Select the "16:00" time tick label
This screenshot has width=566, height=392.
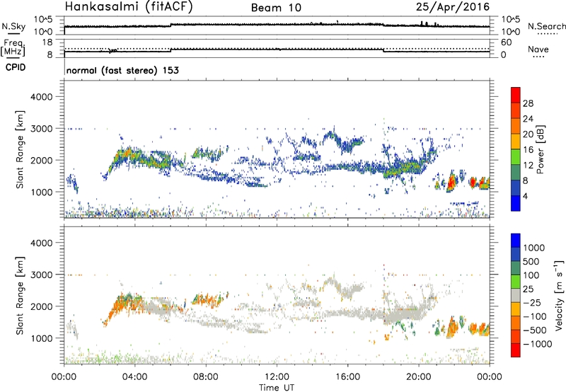pyautogui.click(x=347, y=377)
